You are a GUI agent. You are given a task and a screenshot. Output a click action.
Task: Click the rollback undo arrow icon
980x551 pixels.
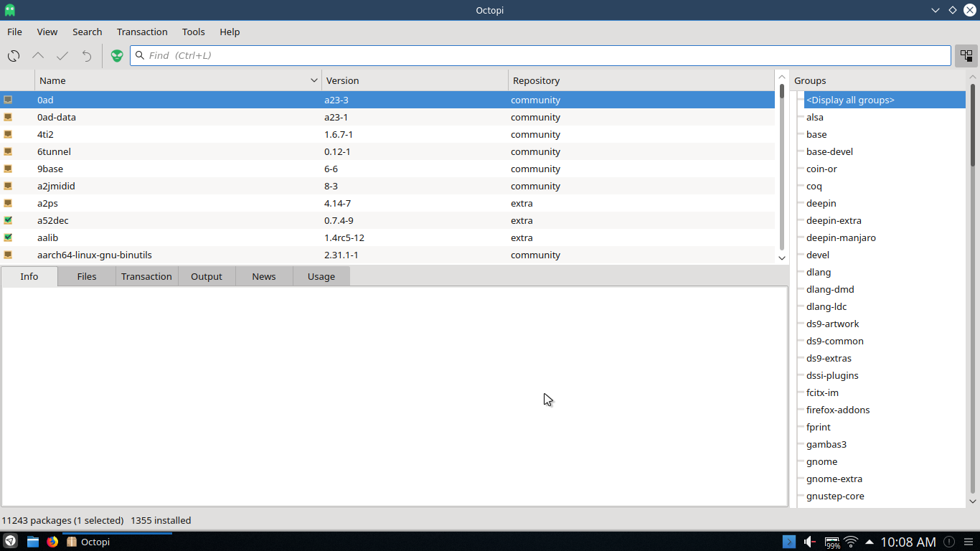(87, 55)
